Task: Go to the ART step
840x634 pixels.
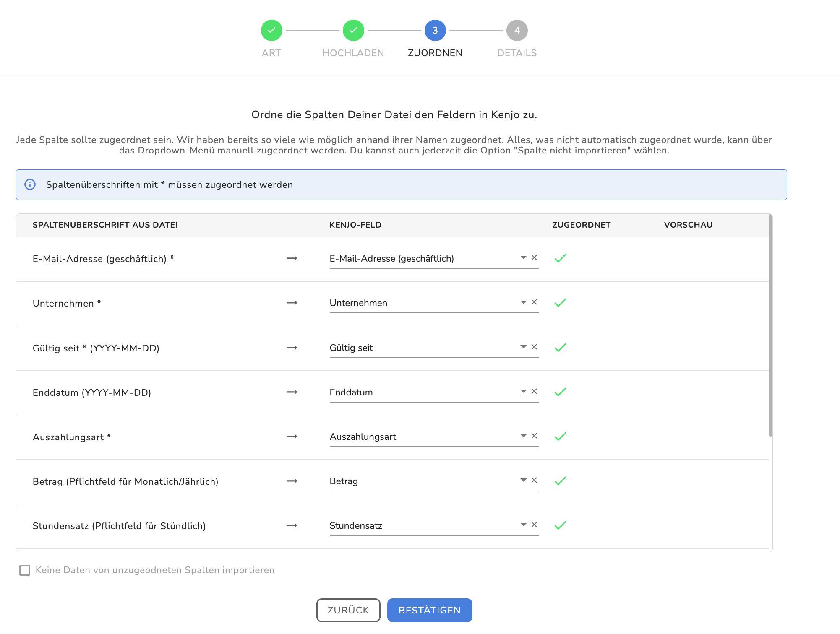Action: point(271,31)
